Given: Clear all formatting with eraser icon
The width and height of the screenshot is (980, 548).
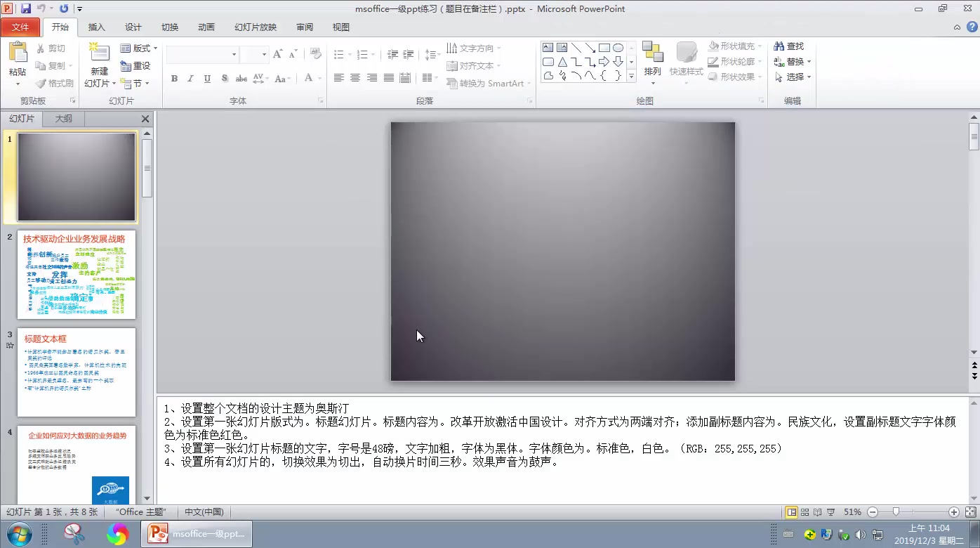Looking at the screenshot, I should click(316, 55).
